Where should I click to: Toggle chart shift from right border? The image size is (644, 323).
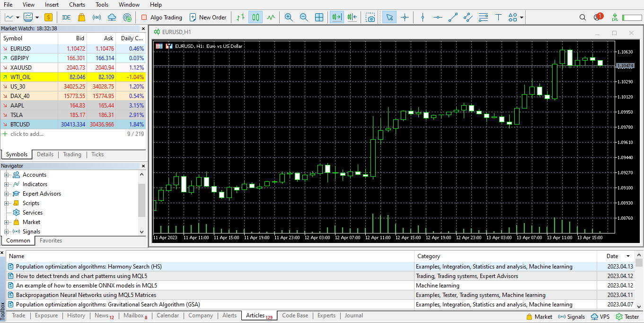click(x=352, y=17)
